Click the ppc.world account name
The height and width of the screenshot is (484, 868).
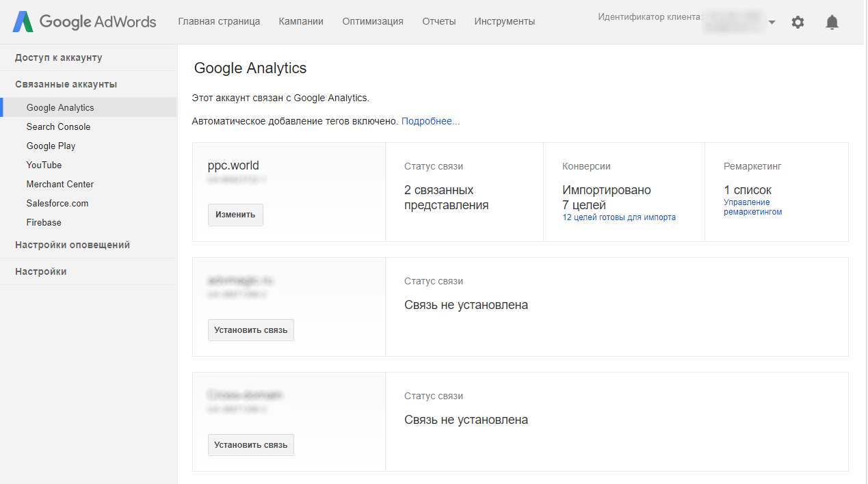pyautogui.click(x=233, y=165)
